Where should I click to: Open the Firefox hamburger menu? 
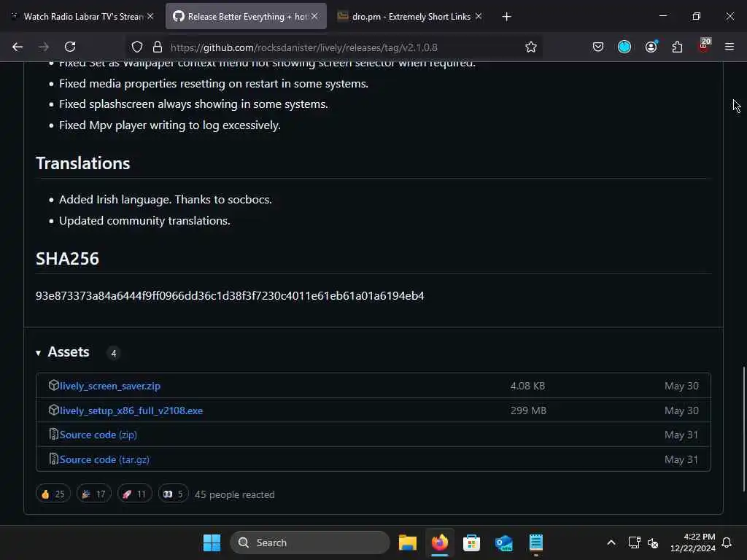coord(729,47)
